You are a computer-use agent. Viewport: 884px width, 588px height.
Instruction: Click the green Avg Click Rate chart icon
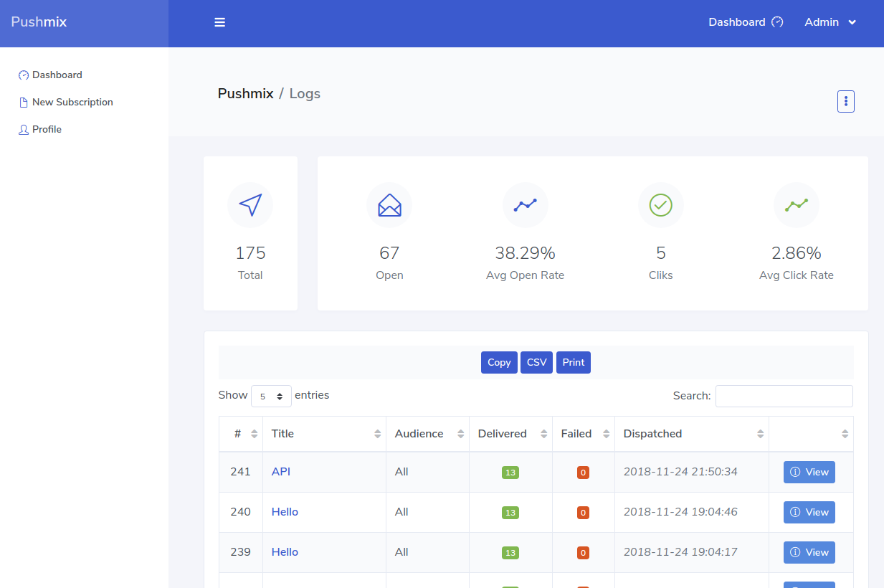tap(797, 205)
